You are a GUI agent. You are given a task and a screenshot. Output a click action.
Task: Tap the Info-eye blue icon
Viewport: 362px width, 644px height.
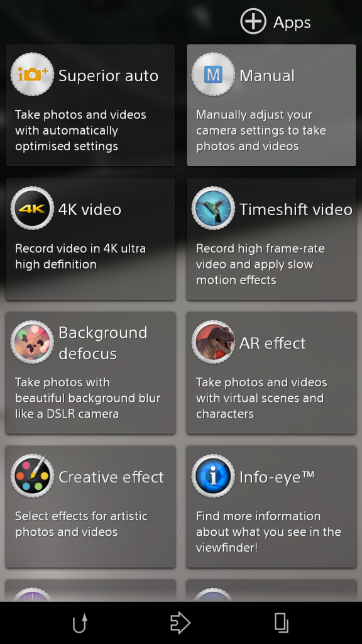(213, 476)
